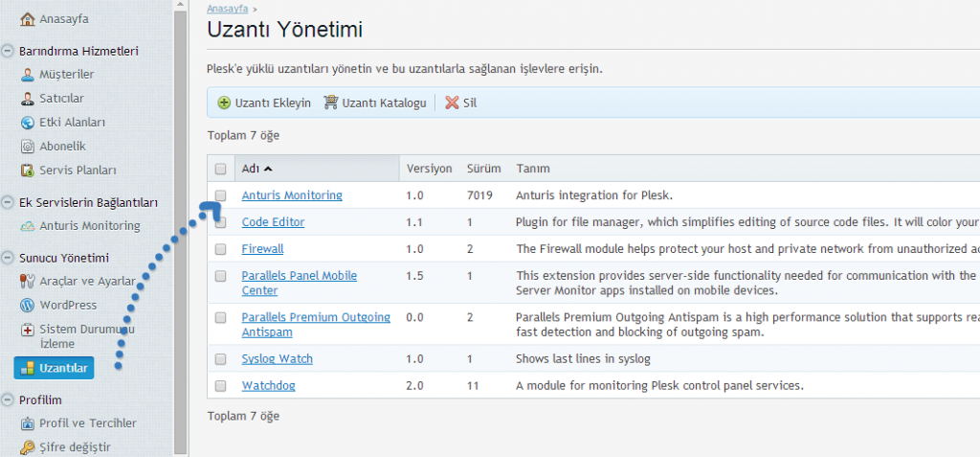The image size is (980, 457).
Task: Click the red X Sil icon
Action: click(452, 103)
